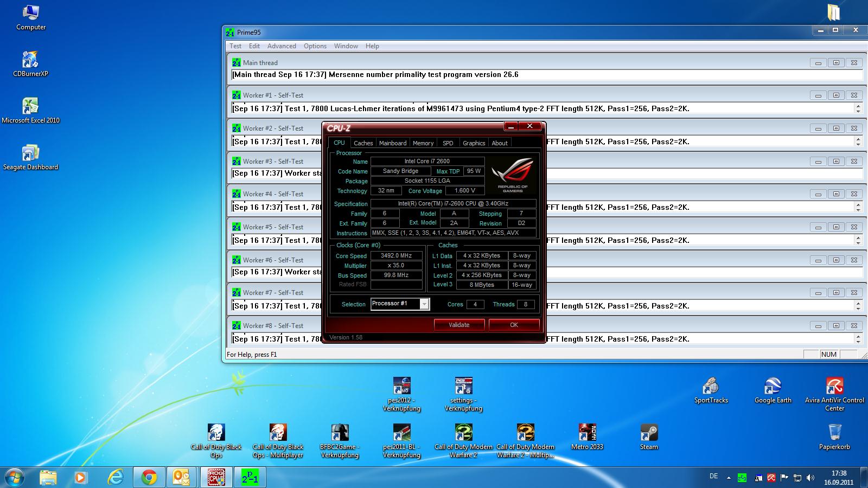Switch to the Memory tab in CPU-Z
The image size is (868, 488).
click(423, 143)
